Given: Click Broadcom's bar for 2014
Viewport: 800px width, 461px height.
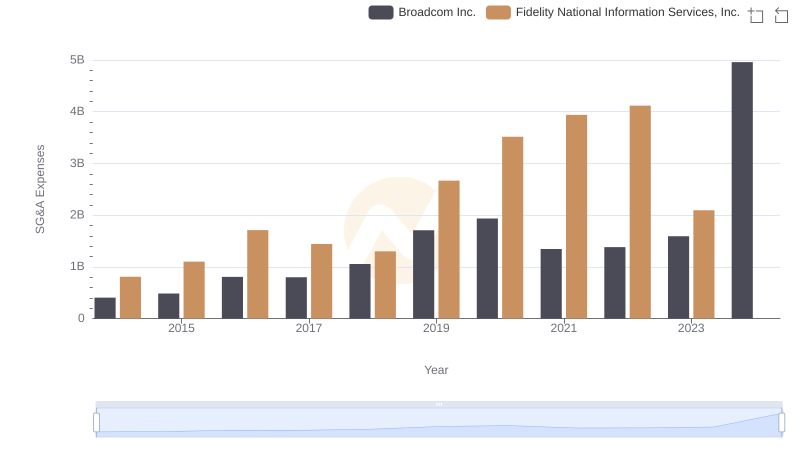Looking at the screenshot, I should tap(105, 308).
